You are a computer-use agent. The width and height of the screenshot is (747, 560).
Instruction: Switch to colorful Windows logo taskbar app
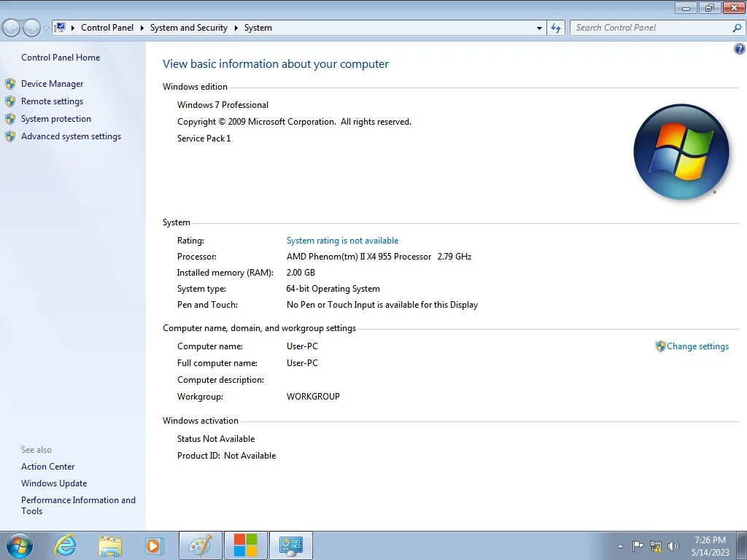(x=246, y=545)
